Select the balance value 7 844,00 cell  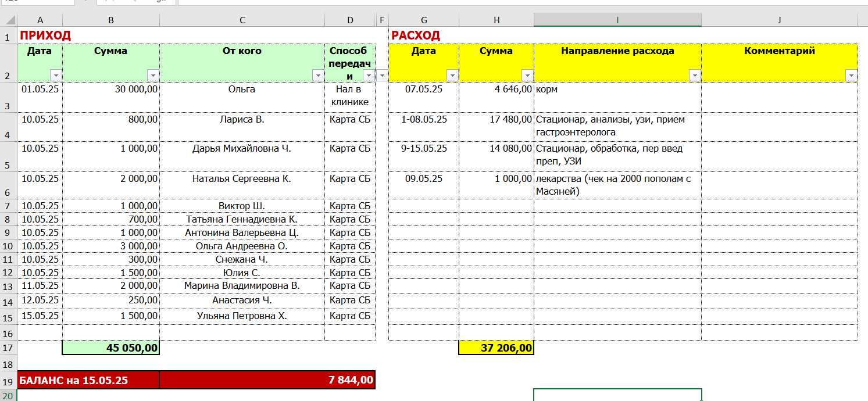[x=267, y=381]
